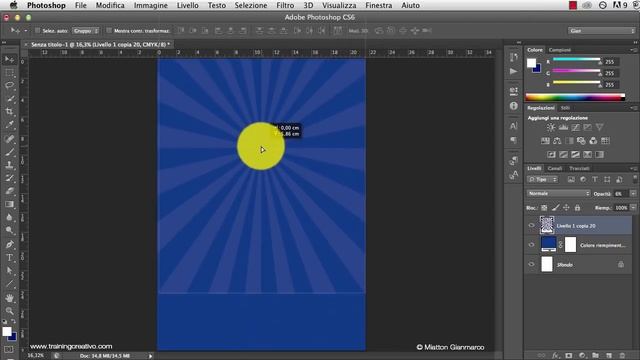Select the Zoom tool
This screenshot has width=640, height=360.
9,311
